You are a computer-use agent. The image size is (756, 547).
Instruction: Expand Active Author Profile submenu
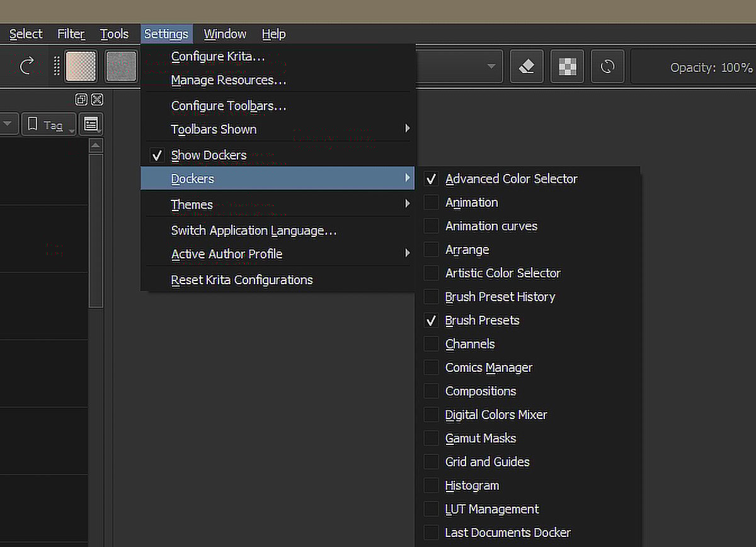[x=278, y=254]
